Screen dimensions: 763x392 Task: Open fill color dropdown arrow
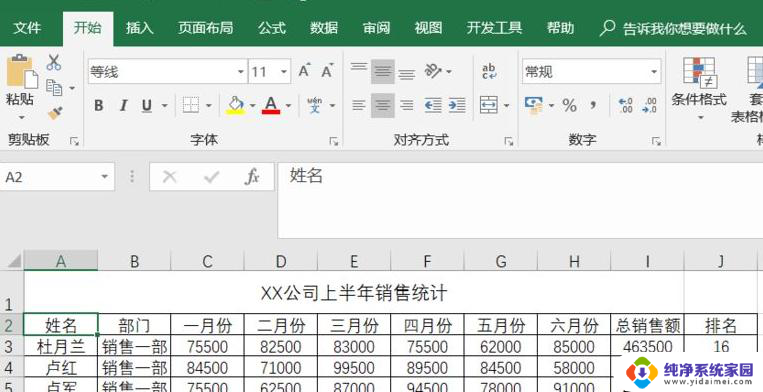pyautogui.click(x=253, y=106)
